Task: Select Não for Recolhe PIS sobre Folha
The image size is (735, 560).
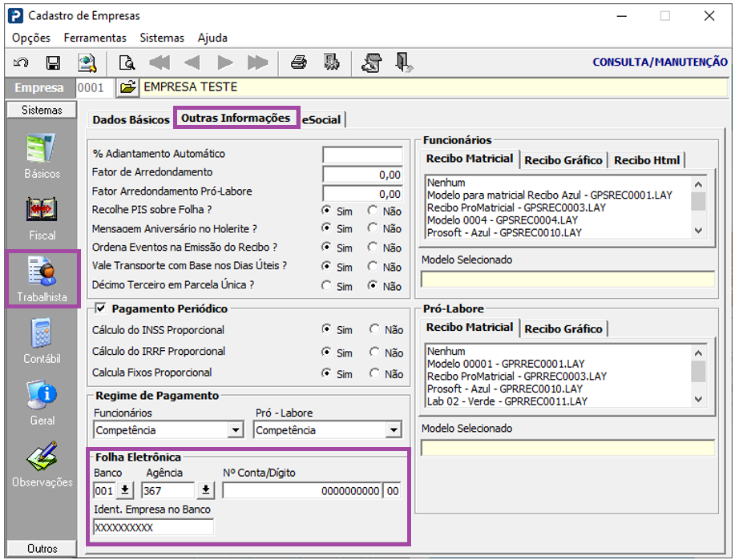Action: click(x=374, y=211)
